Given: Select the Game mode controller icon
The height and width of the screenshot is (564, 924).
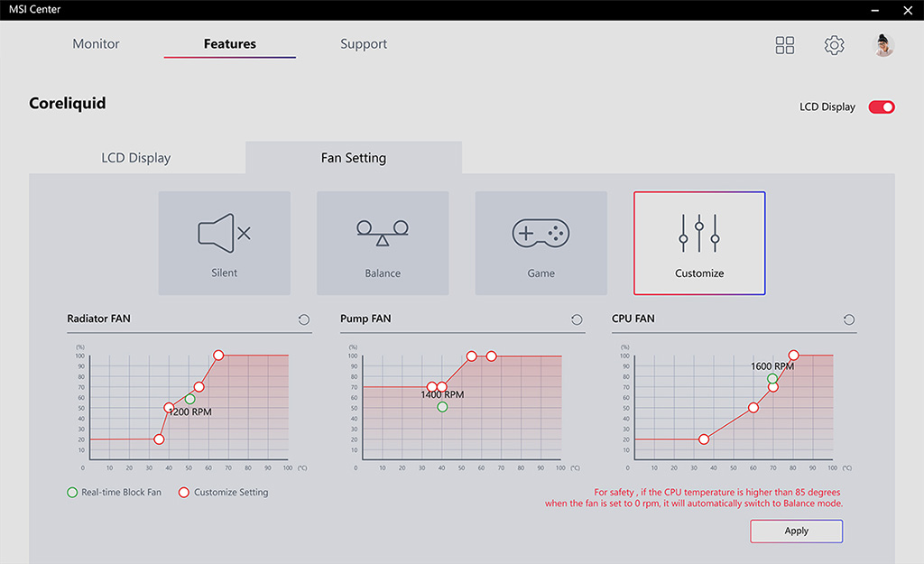Looking at the screenshot, I should pos(541,234).
